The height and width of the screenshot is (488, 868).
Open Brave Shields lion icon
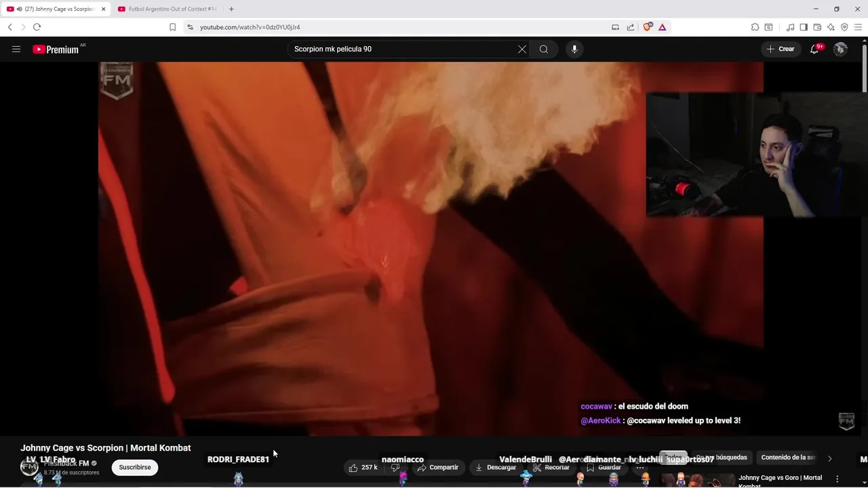pyautogui.click(x=648, y=27)
